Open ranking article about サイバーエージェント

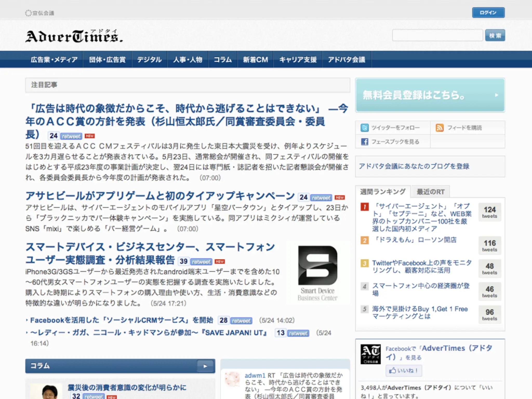coord(422,217)
